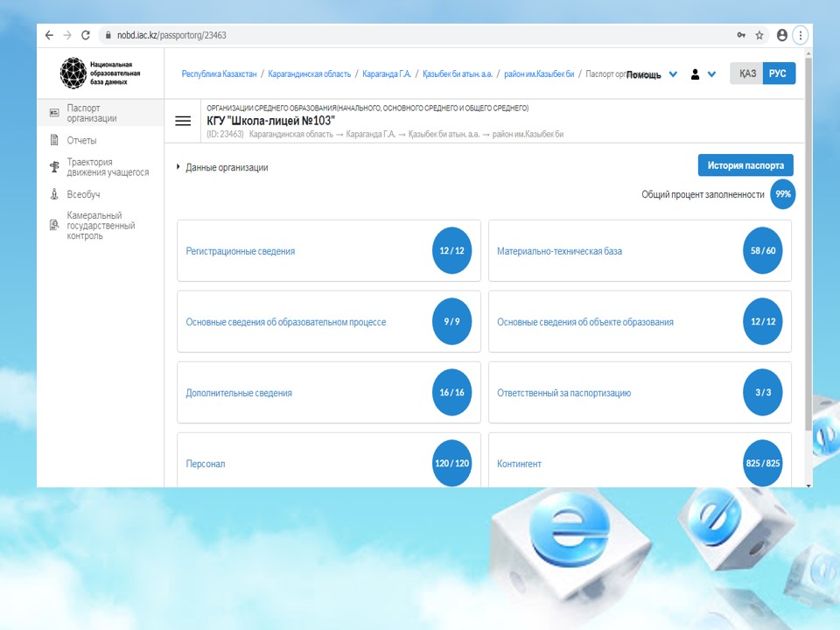This screenshot has width=840, height=630.
Task: Click the 99% overall completion indicator
Action: tap(783, 194)
